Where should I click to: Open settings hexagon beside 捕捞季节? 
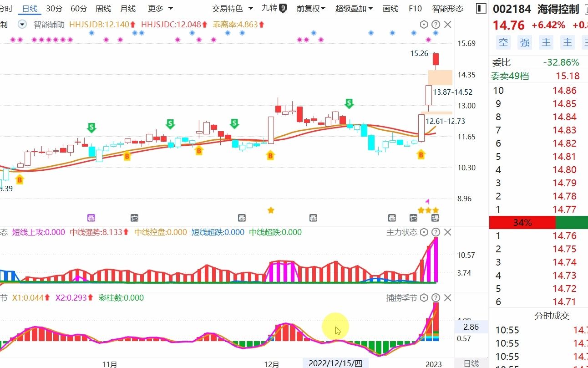pyautogui.click(x=424, y=298)
